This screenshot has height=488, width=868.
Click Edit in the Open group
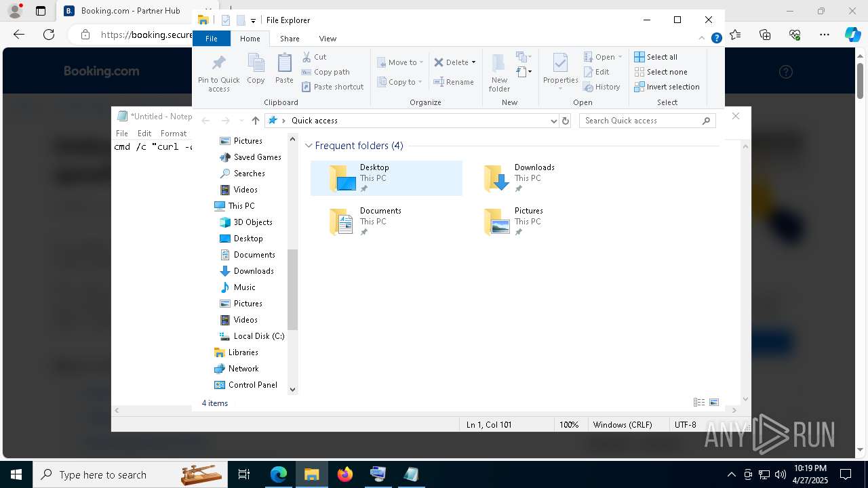pyautogui.click(x=596, y=72)
